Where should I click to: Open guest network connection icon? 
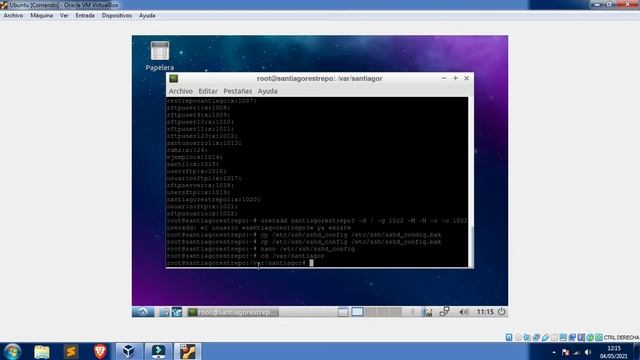click(444, 312)
